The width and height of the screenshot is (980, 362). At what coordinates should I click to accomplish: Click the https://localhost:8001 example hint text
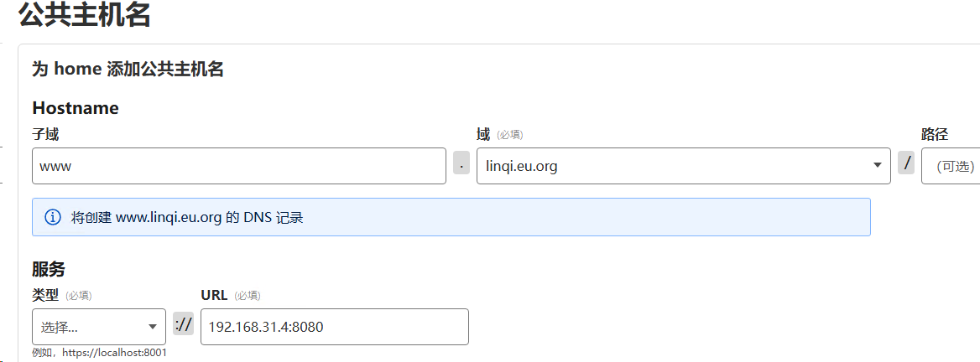[x=99, y=353]
